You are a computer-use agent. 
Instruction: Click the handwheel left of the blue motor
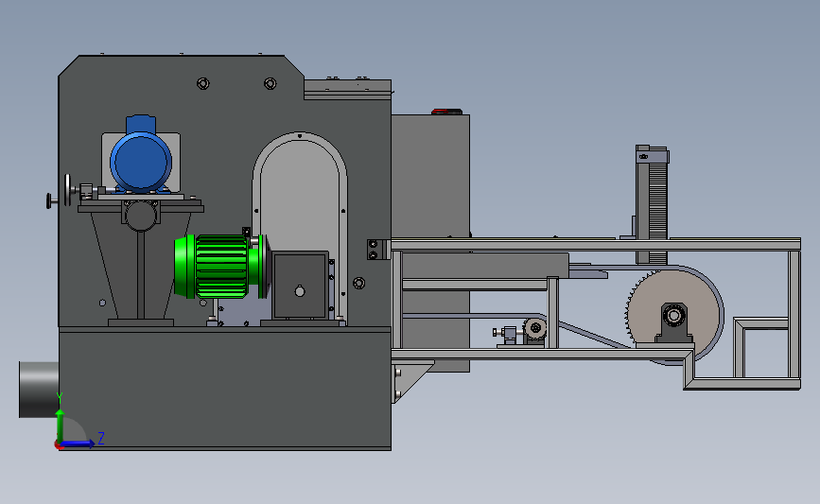point(67,190)
